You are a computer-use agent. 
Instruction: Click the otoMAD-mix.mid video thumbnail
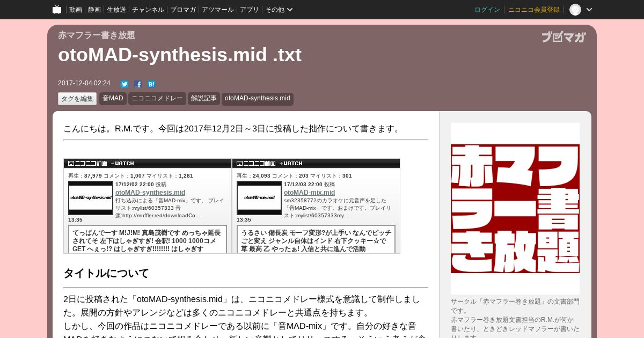click(259, 198)
